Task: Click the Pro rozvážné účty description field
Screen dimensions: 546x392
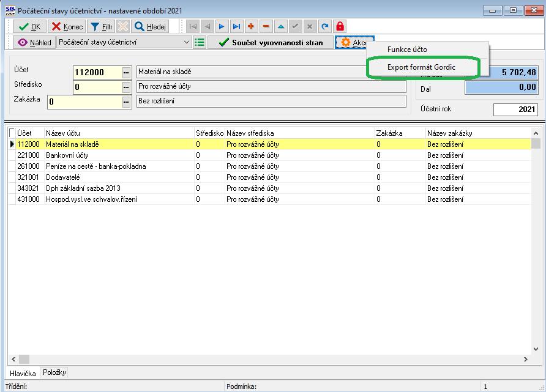Action: [271, 87]
